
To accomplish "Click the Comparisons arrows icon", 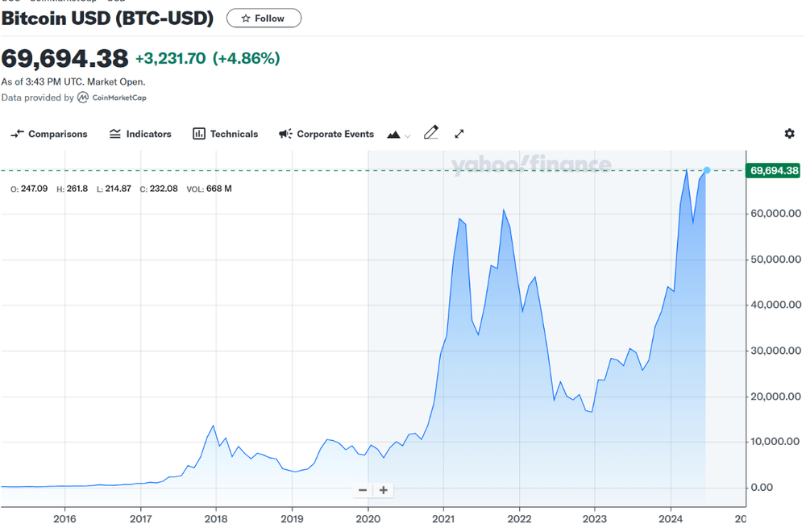I will [x=17, y=134].
